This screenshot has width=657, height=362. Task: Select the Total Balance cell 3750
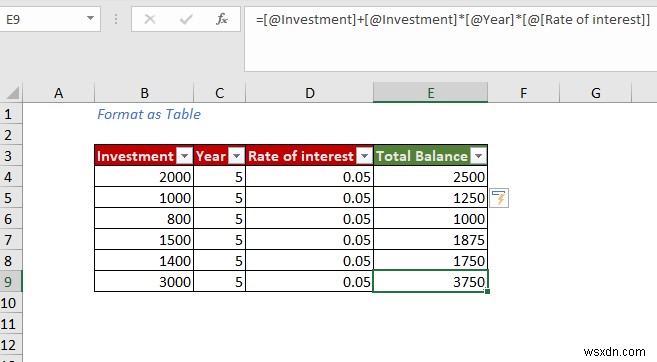pyautogui.click(x=430, y=282)
